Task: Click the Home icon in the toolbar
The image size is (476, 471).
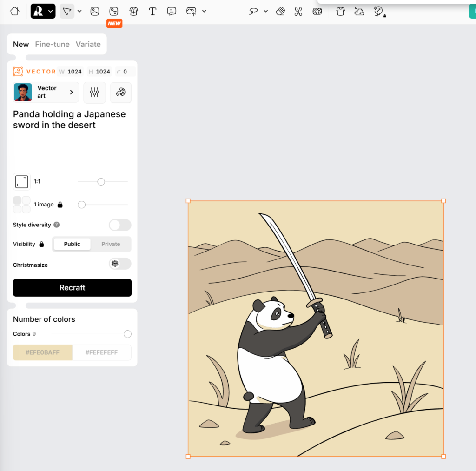Action: pyautogui.click(x=15, y=11)
